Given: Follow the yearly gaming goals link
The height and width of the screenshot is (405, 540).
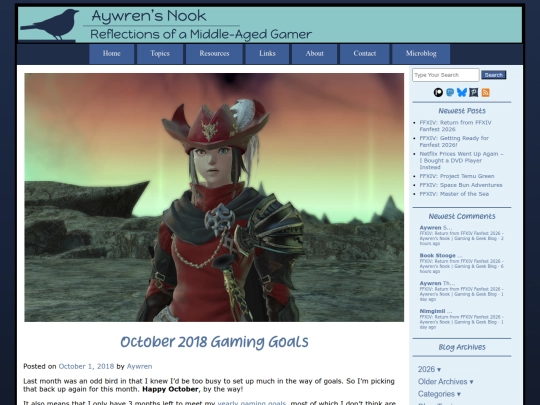Looking at the screenshot, I should 252,403.
